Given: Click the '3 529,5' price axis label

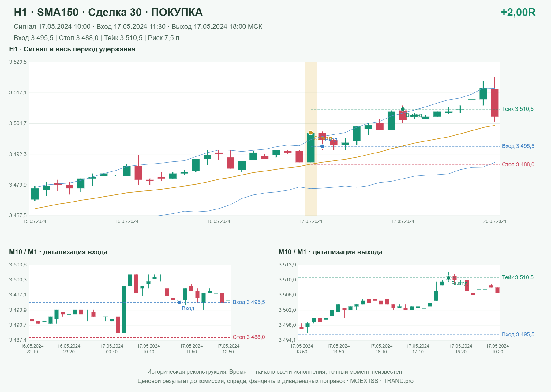Looking at the screenshot, I should pyautogui.click(x=18, y=62).
